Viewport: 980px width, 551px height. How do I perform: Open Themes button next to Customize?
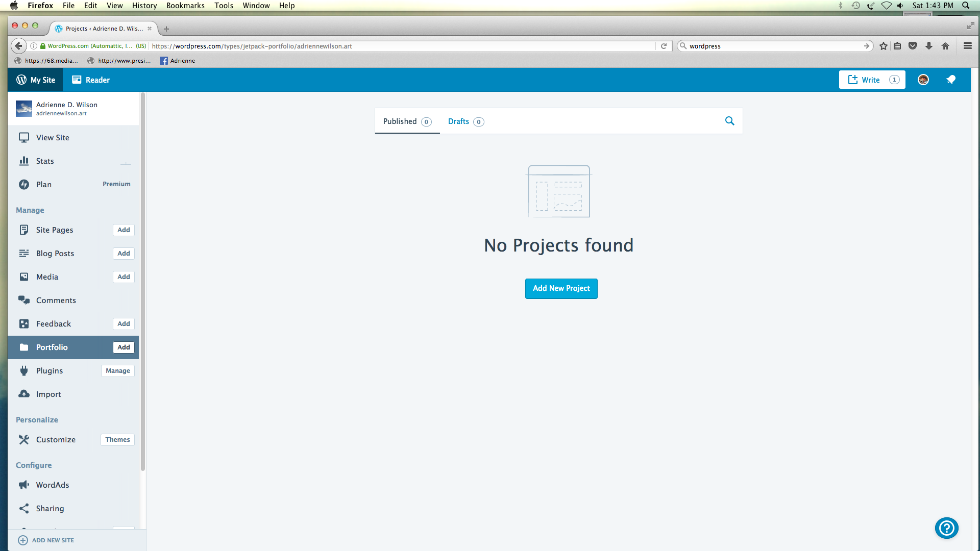[117, 440]
